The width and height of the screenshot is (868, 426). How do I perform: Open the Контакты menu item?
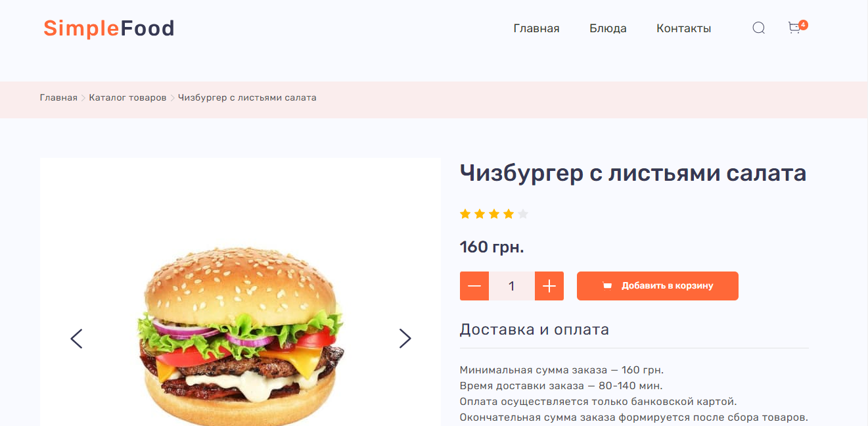[683, 28]
